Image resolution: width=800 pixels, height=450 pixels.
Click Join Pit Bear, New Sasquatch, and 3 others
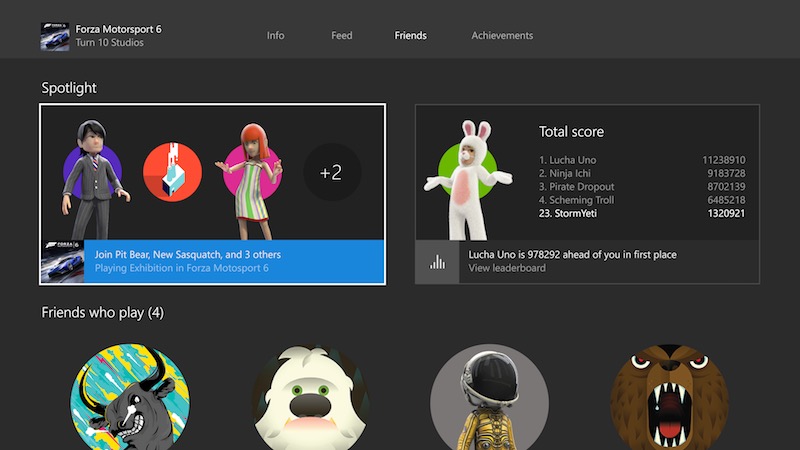pyautogui.click(x=188, y=254)
